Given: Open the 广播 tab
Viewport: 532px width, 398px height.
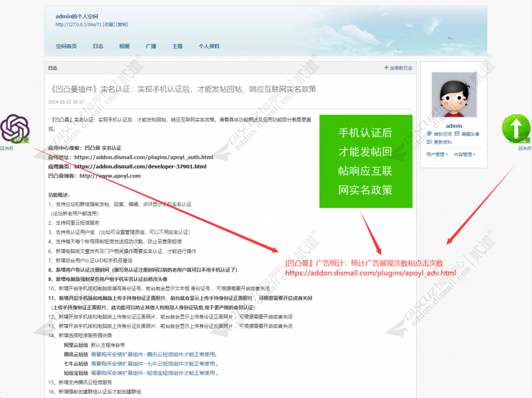Looking at the screenshot, I should click(151, 46).
